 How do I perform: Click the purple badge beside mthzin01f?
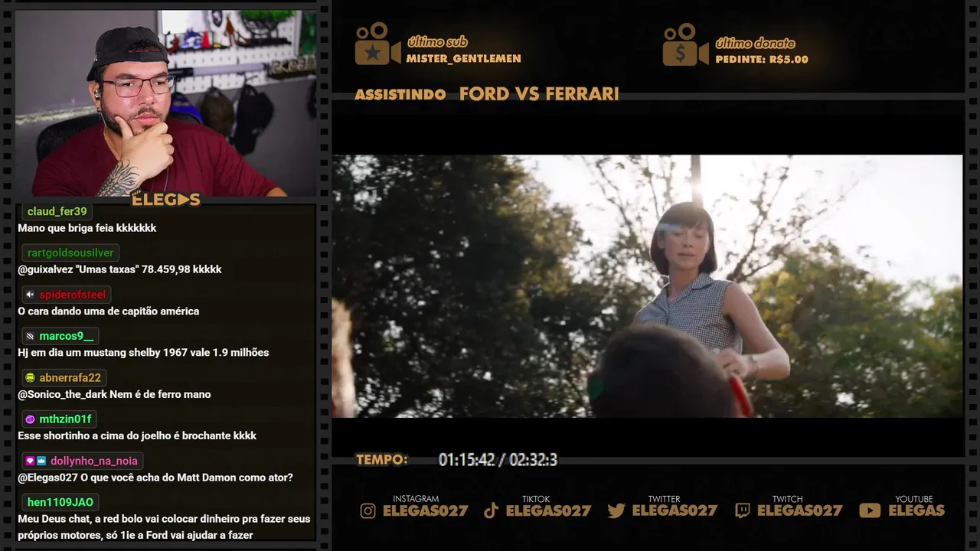tap(30, 419)
